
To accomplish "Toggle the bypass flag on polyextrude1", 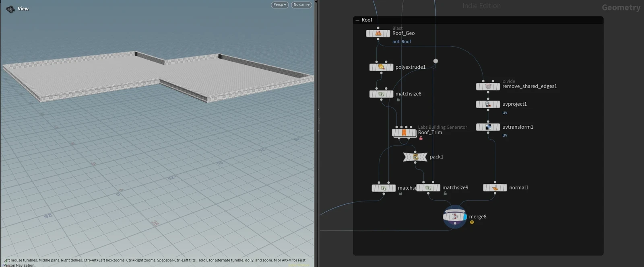I will point(372,67).
